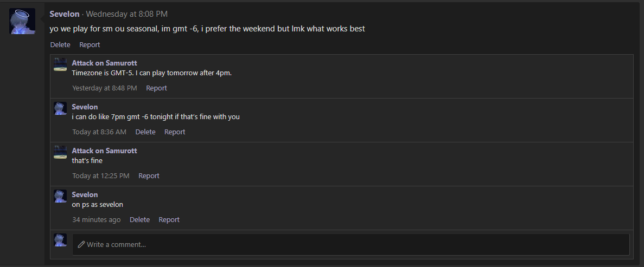Click Sevelon's avatar beside "on ps as sevelon"
644x267 pixels.
pyautogui.click(x=60, y=196)
